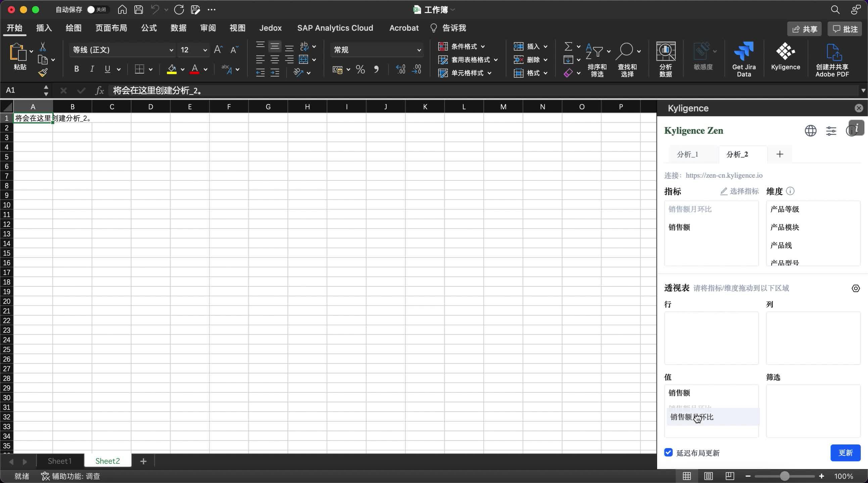
Task: Click the decrease font size icon
Action: point(234,50)
